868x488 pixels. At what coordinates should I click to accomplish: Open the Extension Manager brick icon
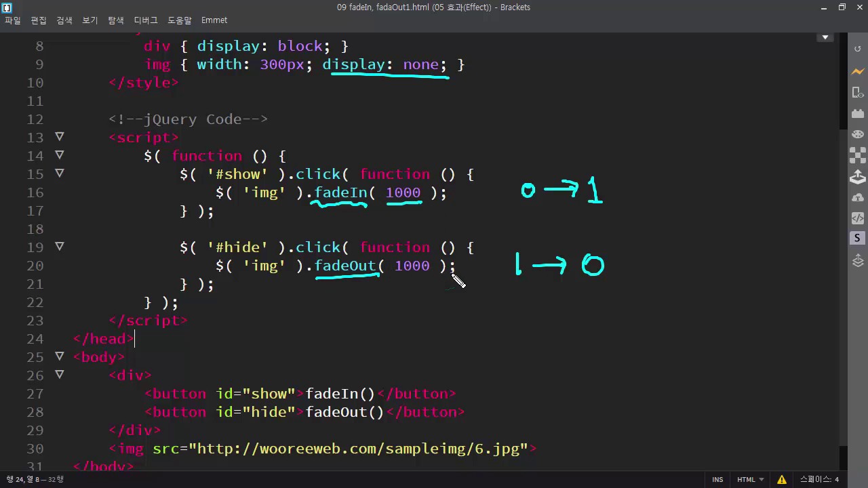click(857, 114)
